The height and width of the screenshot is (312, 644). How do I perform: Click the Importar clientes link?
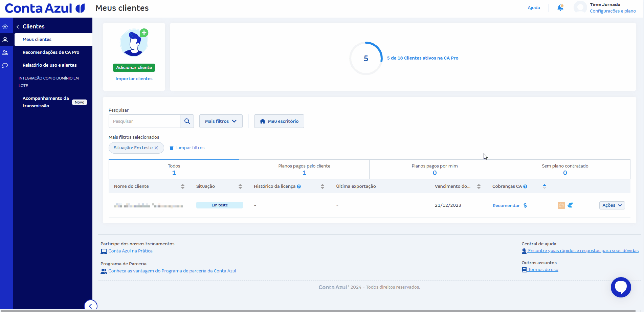tap(134, 79)
